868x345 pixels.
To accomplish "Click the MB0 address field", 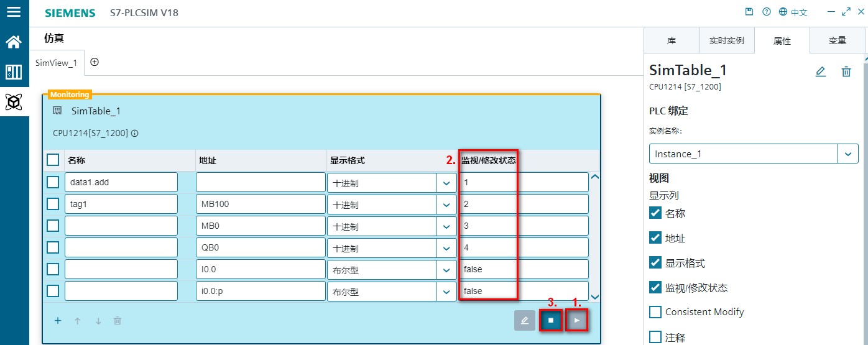I will pyautogui.click(x=261, y=226).
